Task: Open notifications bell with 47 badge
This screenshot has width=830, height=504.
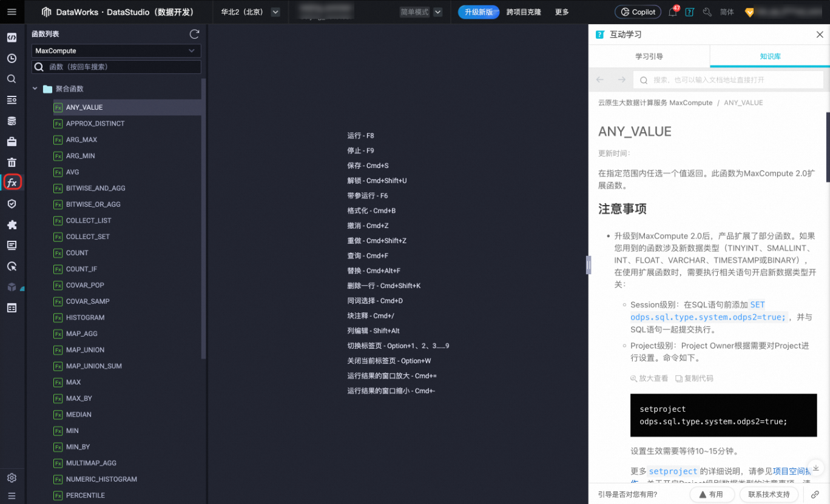Action: [673, 12]
